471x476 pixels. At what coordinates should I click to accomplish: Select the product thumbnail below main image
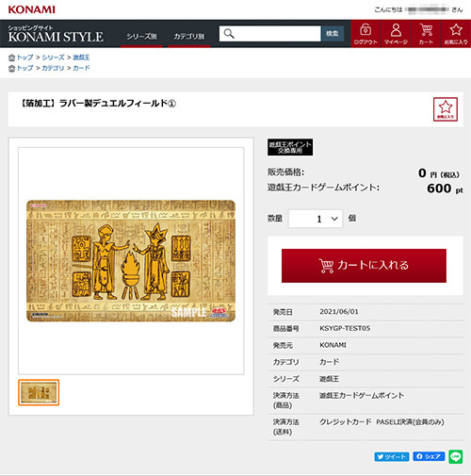click(x=39, y=392)
